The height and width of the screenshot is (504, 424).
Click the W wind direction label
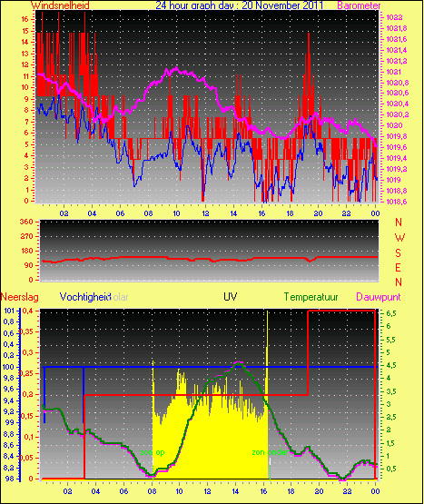click(399, 238)
